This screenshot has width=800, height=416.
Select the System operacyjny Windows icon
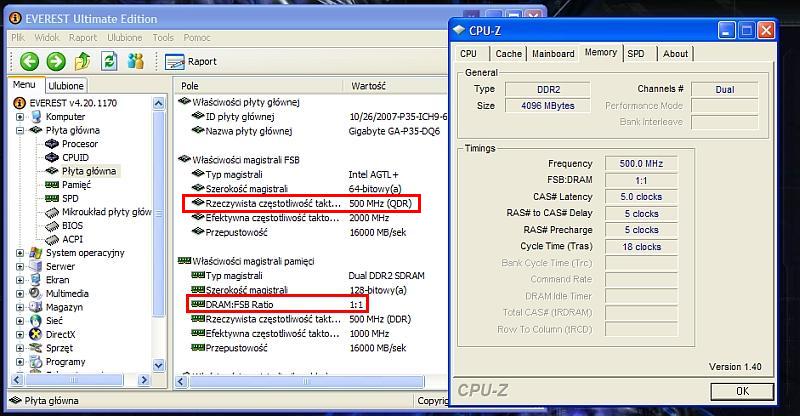(x=36, y=253)
